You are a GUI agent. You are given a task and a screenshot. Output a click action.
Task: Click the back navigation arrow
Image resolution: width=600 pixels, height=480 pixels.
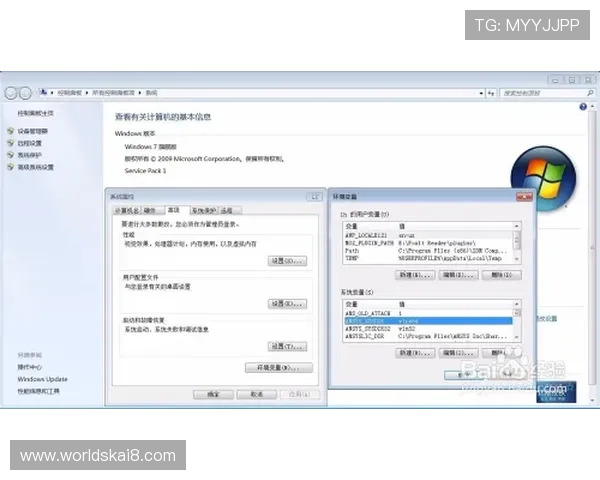click(x=11, y=92)
